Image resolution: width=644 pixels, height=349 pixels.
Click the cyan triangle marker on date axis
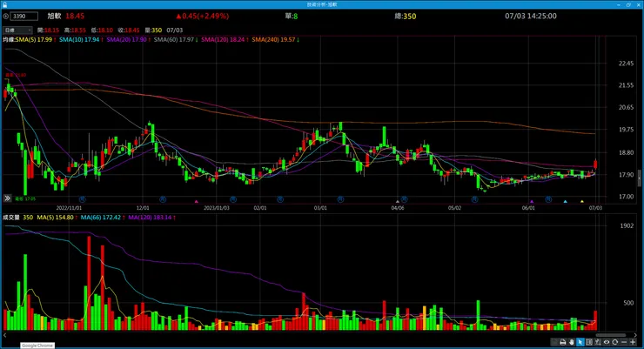pos(565,202)
